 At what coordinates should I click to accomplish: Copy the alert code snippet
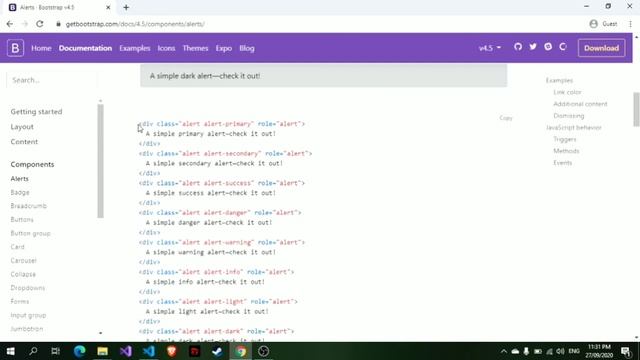point(506,118)
